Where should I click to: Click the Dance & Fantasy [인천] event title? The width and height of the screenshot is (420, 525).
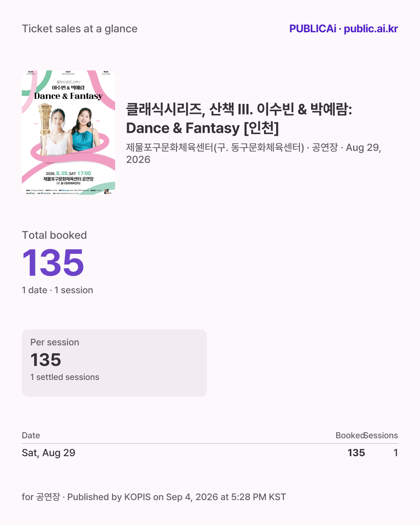tap(239, 119)
